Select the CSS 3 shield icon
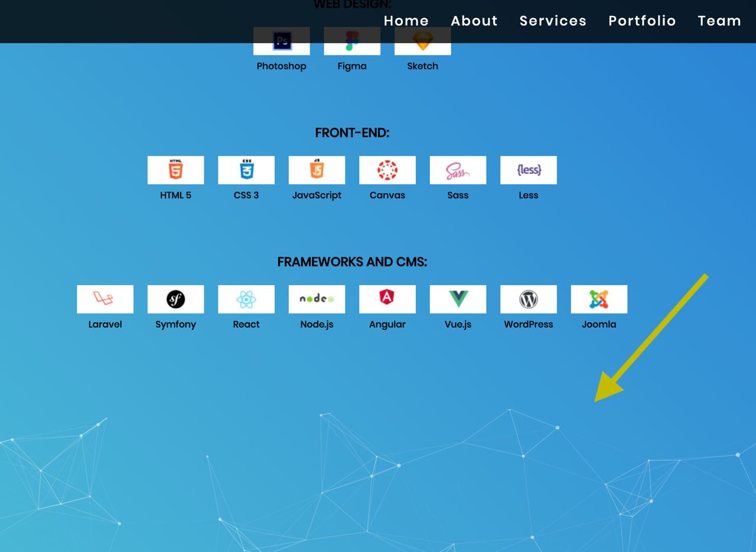 [246, 170]
